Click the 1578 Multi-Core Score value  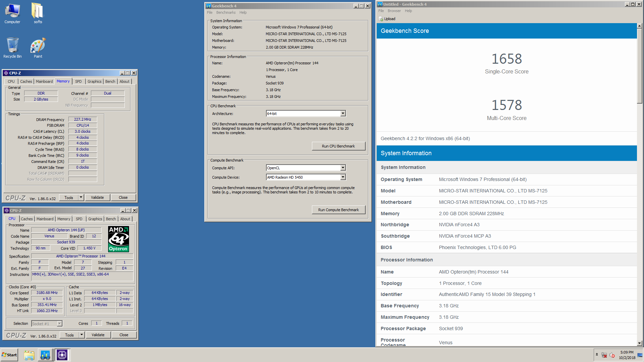(x=506, y=105)
